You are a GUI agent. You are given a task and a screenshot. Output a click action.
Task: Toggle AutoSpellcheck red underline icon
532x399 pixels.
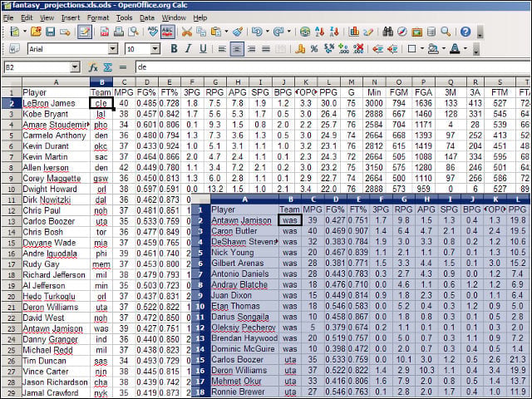click(168, 32)
